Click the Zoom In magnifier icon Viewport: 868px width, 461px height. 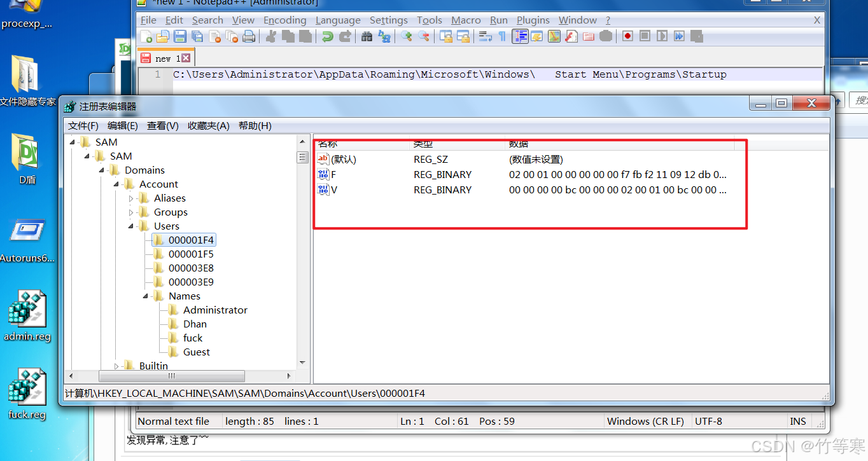(x=406, y=37)
